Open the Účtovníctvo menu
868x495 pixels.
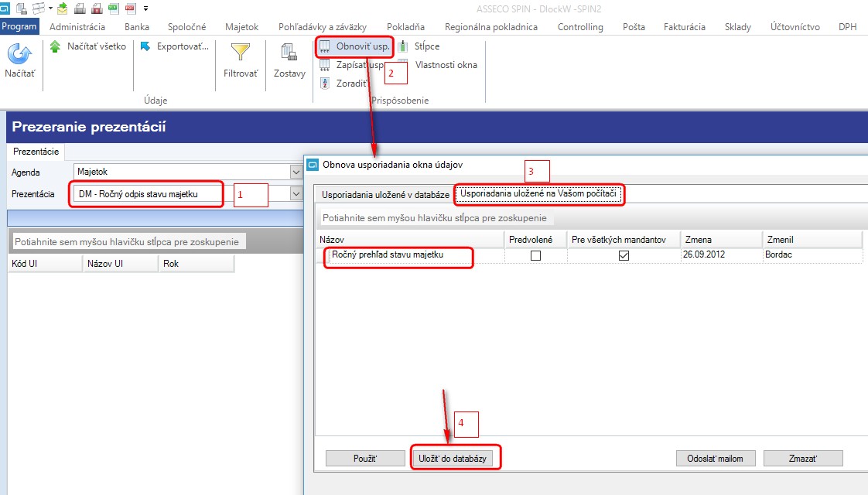(795, 26)
